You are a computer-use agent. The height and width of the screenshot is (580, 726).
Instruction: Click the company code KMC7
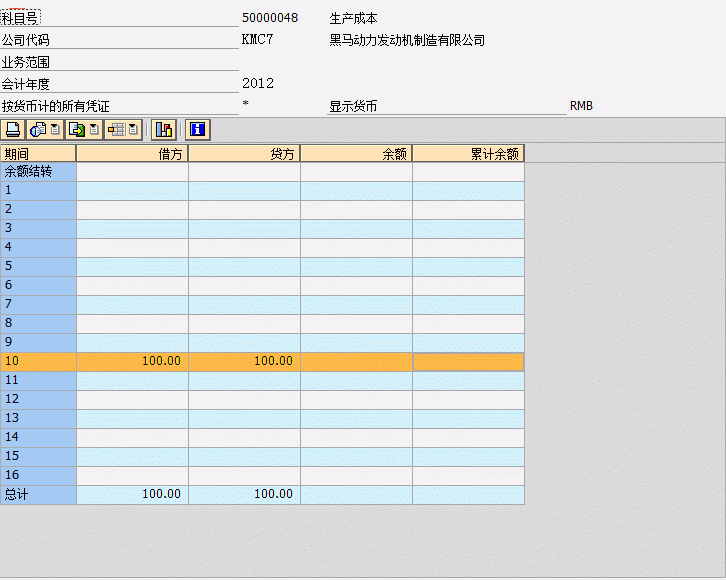257,40
